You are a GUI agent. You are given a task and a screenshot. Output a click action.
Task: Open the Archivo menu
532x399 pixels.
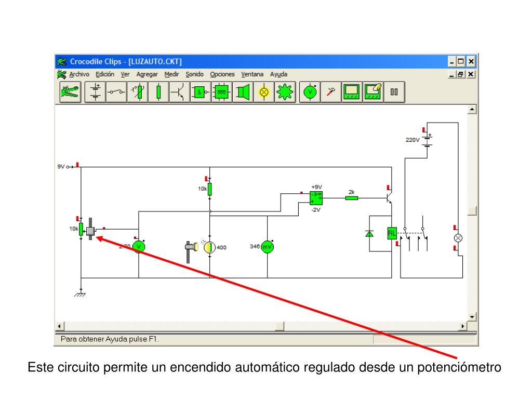point(79,74)
